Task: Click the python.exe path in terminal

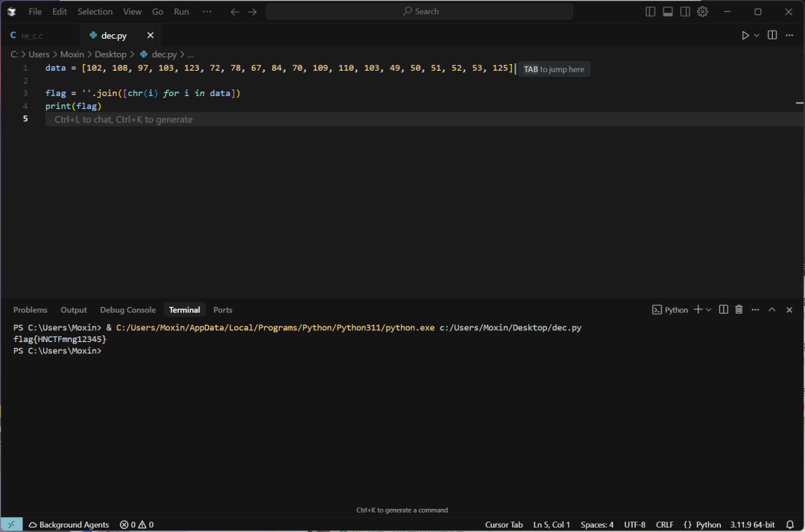Action: click(275, 328)
